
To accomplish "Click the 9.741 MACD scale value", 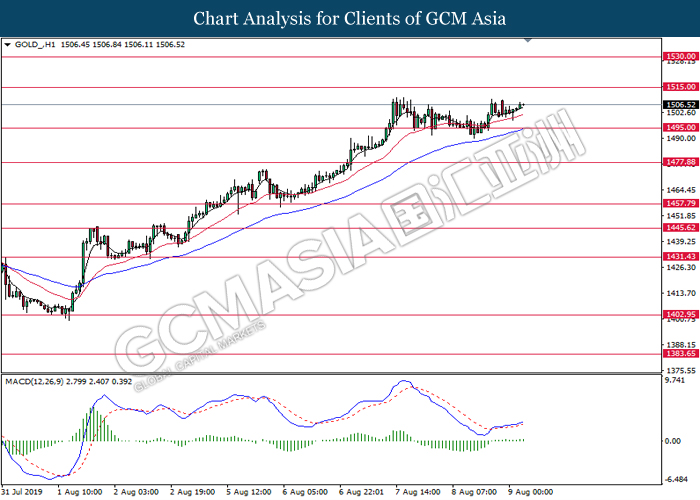I will coord(675,380).
